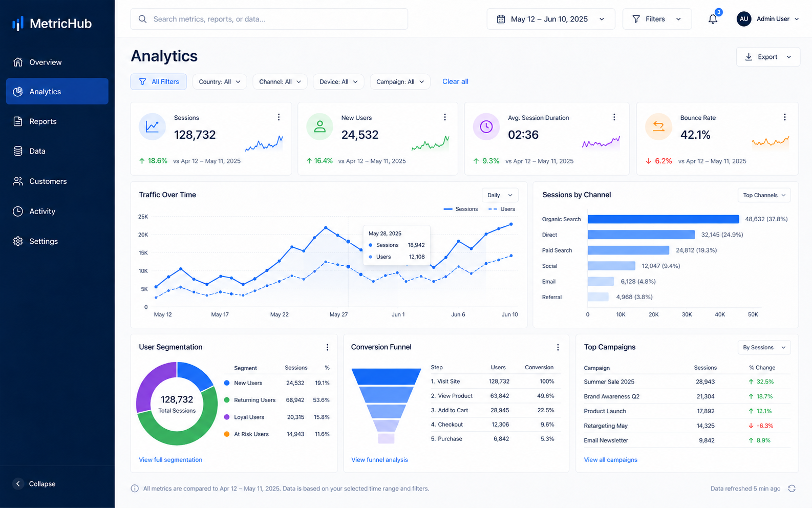Open the Export dropdown button
The height and width of the screenshot is (508, 812).
click(x=768, y=57)
